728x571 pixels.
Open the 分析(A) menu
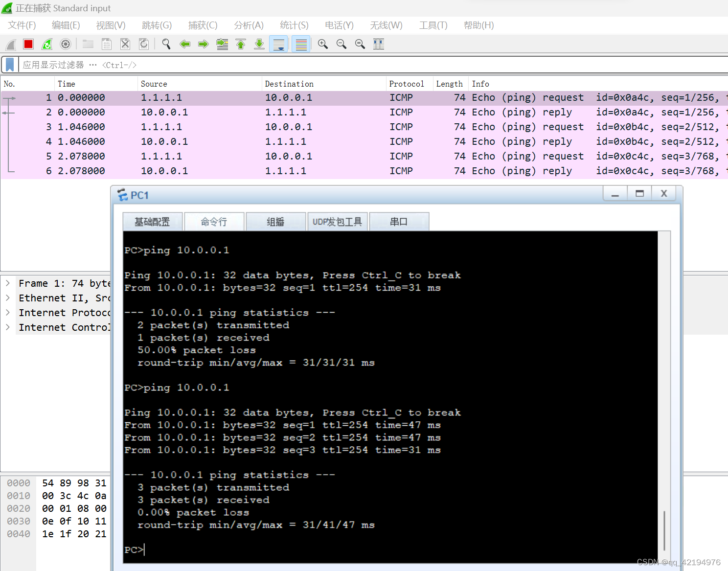(x=249, y=25)
